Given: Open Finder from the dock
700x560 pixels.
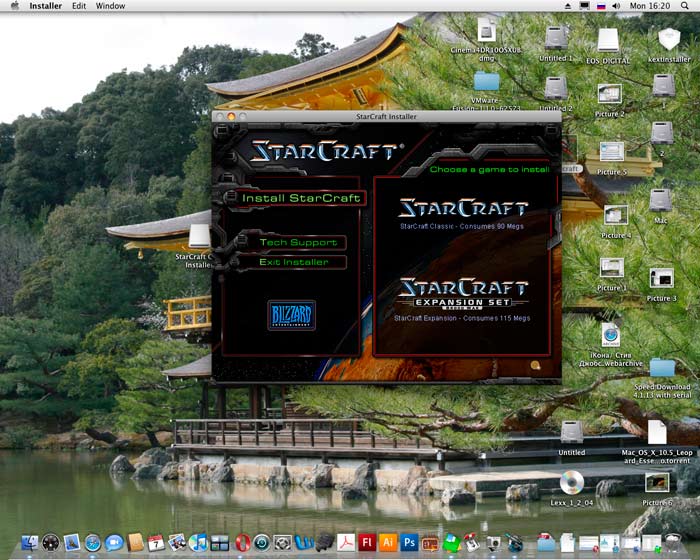Looking at the screenshot, I should 29,543.
